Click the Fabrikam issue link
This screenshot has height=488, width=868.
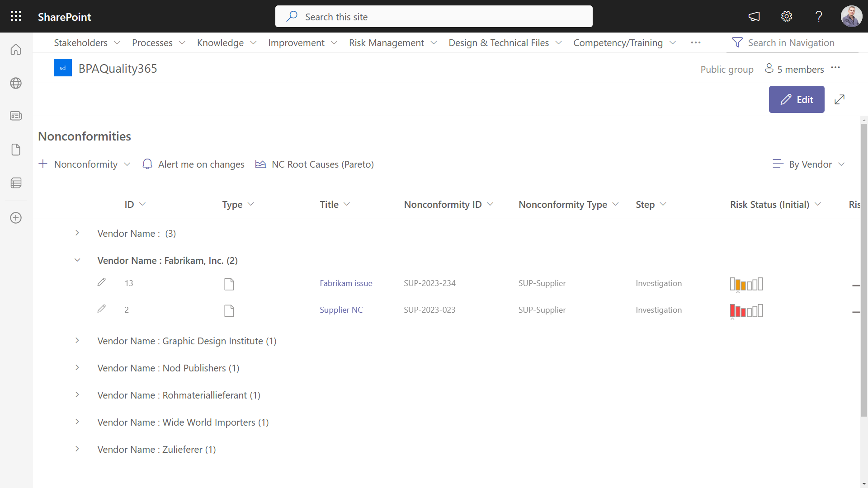click(x=346, y=283)
